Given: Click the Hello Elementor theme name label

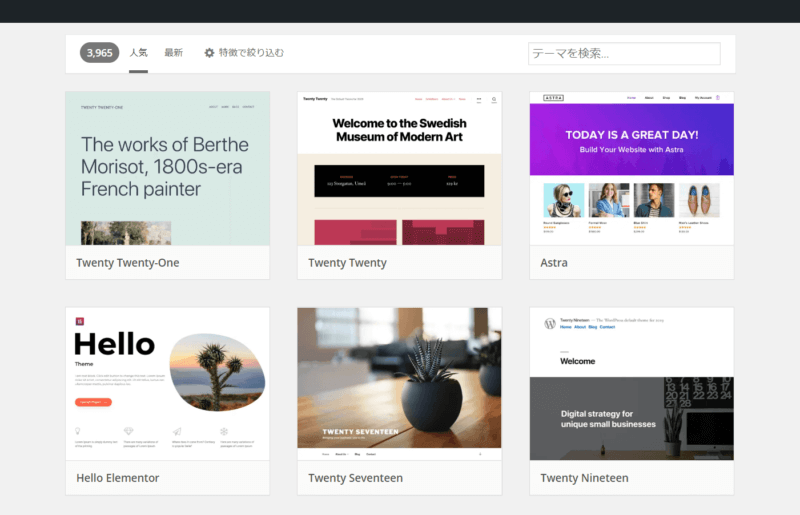Looking at the screenshot, I should [117, 478].
